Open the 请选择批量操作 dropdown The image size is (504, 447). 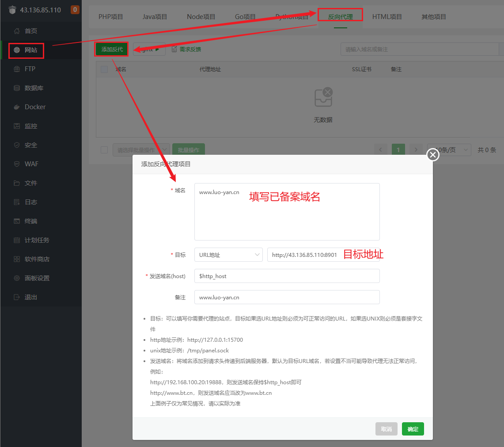pos(141,150)
